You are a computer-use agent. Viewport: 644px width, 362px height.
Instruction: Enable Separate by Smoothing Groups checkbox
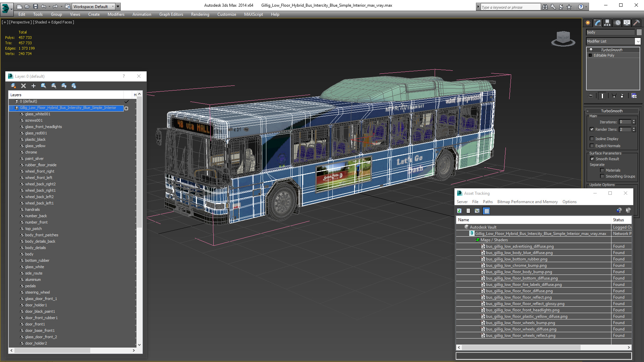point(602,176)
